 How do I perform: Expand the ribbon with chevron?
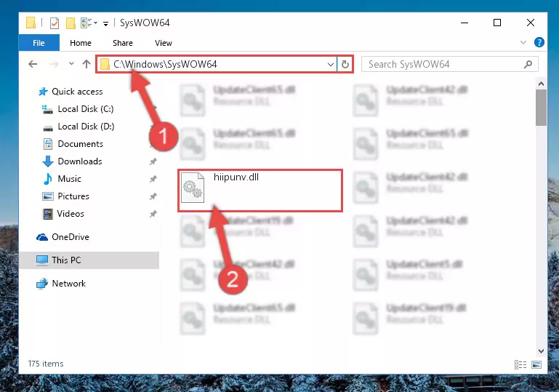pyautogui.click(x=523, y=42)
